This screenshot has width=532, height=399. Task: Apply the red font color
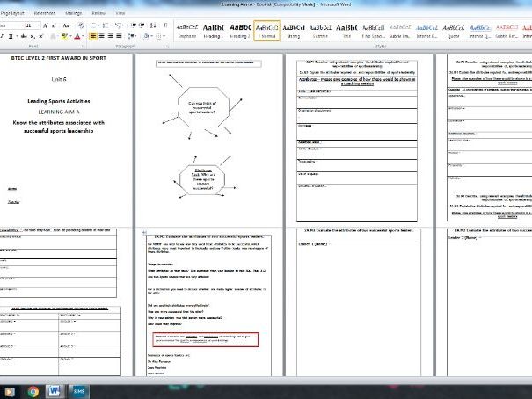[x=77, y=36]
